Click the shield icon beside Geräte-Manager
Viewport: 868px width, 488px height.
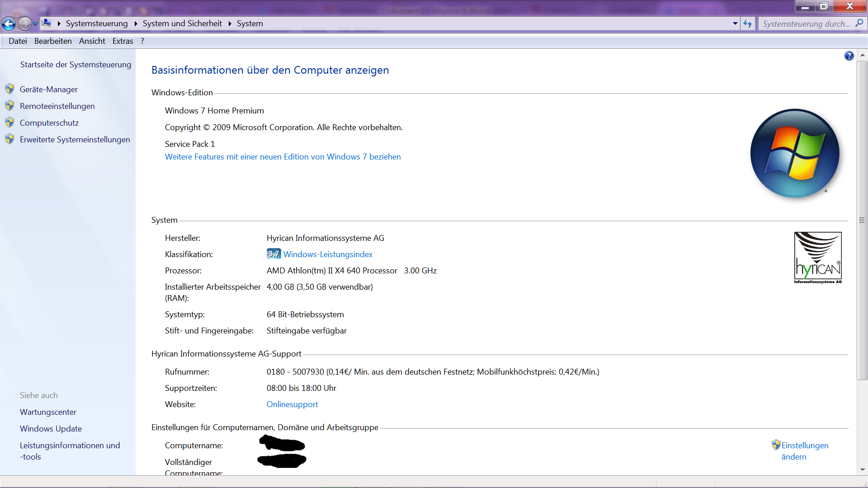9,89
